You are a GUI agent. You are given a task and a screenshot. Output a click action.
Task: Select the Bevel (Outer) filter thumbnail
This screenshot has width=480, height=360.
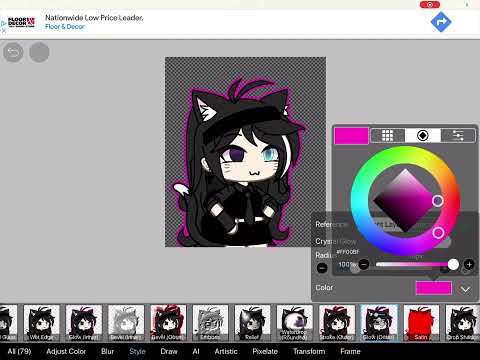(x=168, y=323)
